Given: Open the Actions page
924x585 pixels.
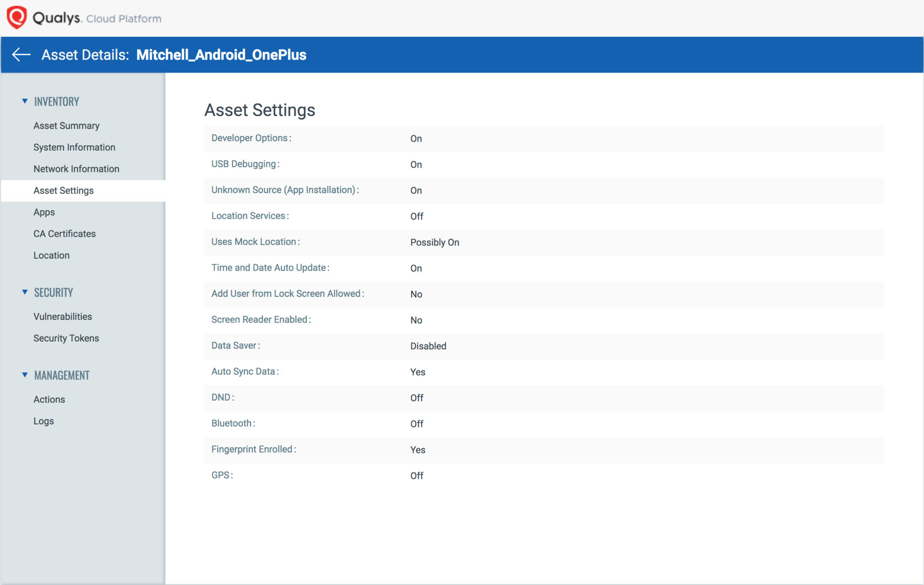Looking at the screenshot, I should tap(49, 399).
